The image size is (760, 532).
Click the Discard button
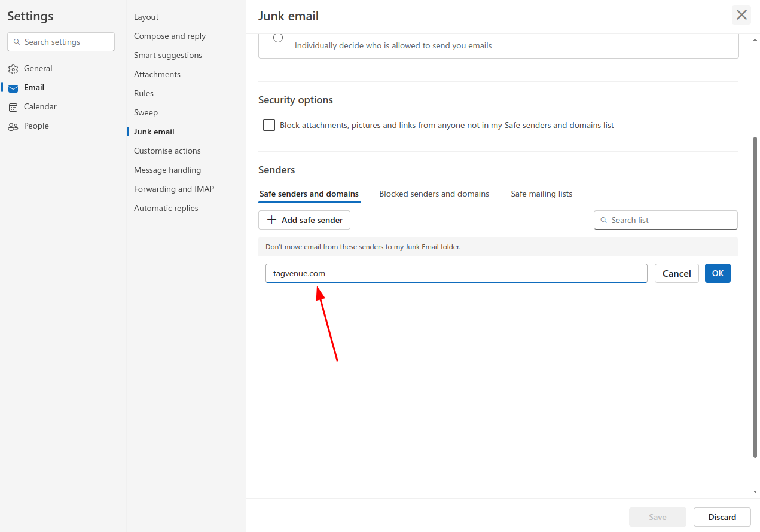pyautogui.click(x=722, y=517)
